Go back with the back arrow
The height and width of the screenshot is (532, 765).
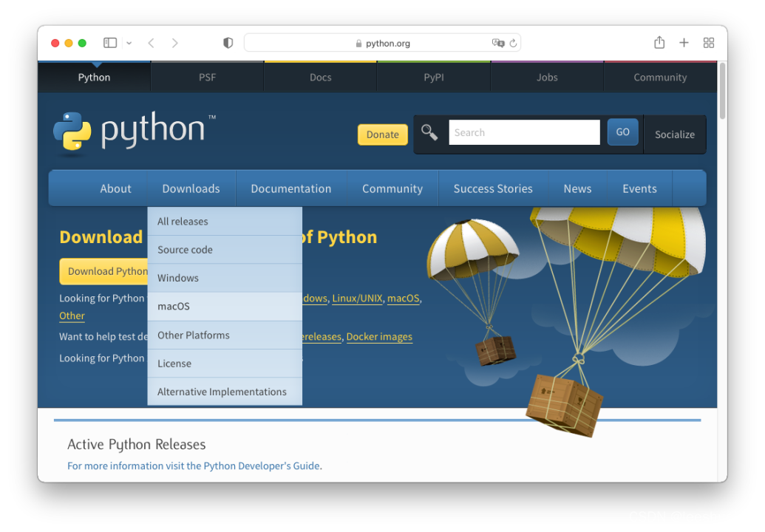(x=152, y=43)
